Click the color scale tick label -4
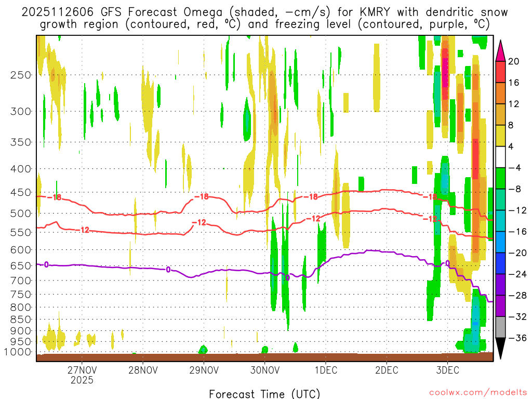Image resolution: width=532 pixels, height=399 pixels. pos(515,168)
